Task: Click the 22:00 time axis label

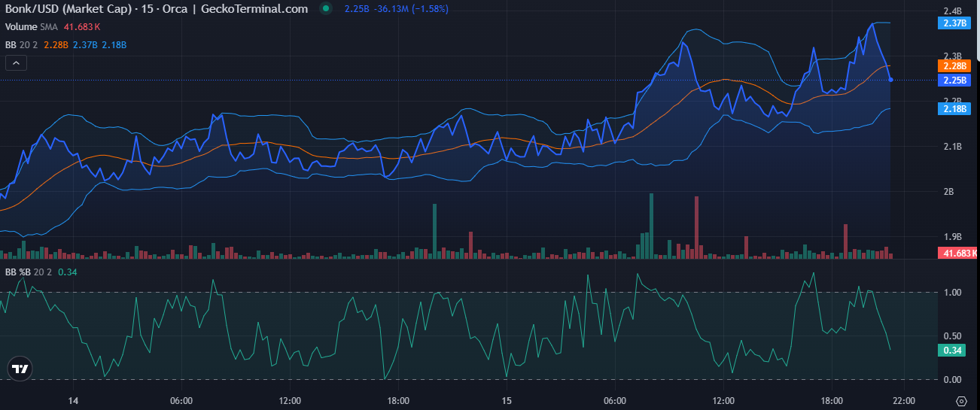Action: (x=904, y=400)
